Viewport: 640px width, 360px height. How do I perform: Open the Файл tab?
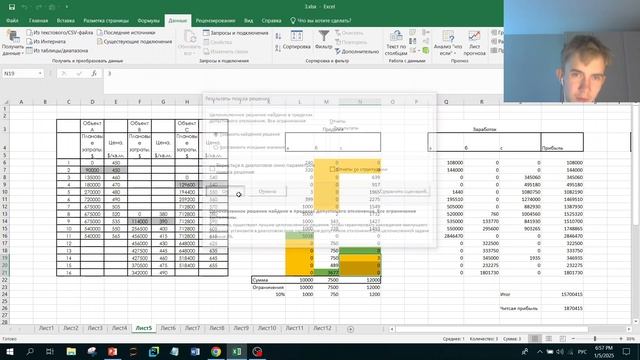12,20
